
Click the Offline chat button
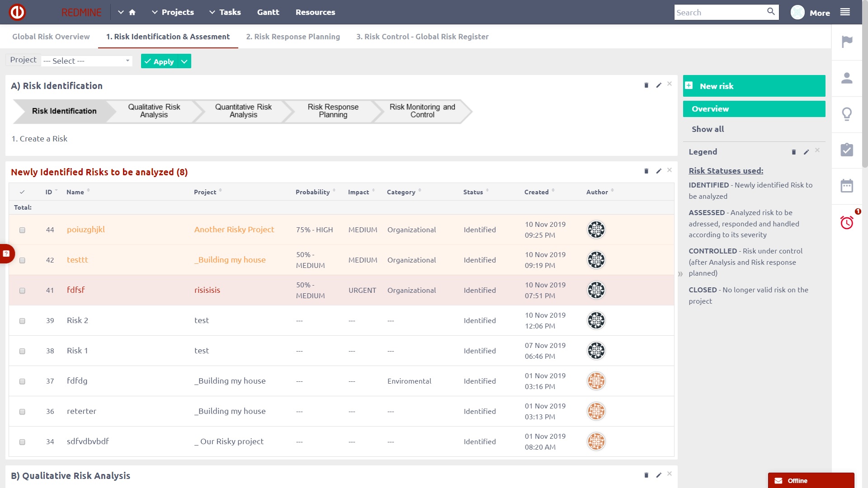pyautogui.click(x=811, y=480)
